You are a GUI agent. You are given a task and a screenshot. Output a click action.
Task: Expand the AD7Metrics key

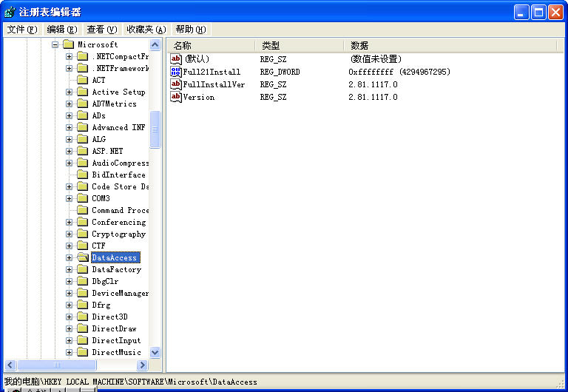69,104
